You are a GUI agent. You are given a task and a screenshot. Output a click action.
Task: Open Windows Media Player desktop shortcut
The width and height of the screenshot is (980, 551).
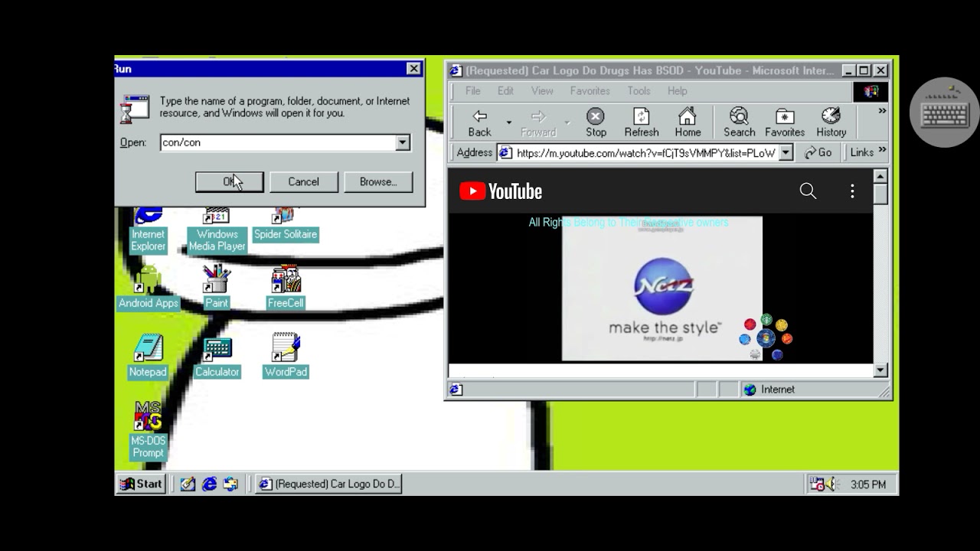click(x=217, y=229)
